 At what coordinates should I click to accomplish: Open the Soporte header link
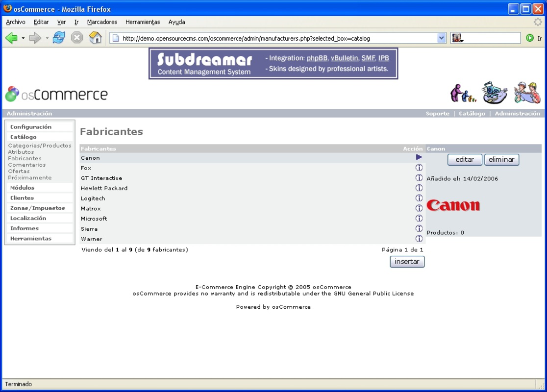click(438, 113)
